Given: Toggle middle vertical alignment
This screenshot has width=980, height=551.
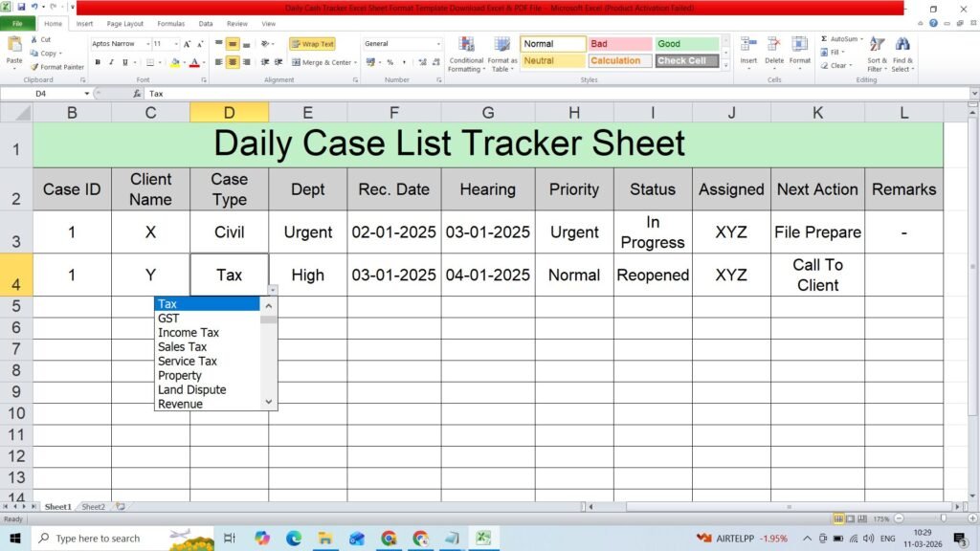Looking at the screenshot, I should tap(232, 44).
